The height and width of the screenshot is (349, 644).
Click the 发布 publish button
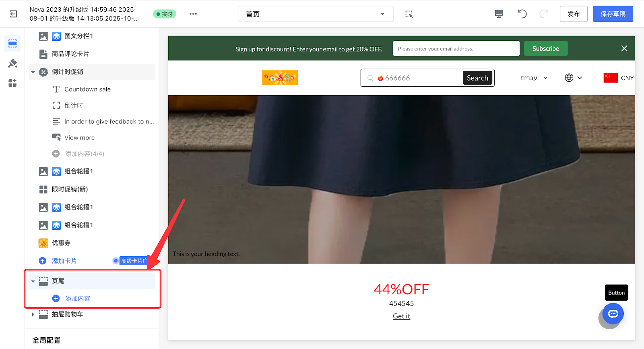(x=573, y=14)
